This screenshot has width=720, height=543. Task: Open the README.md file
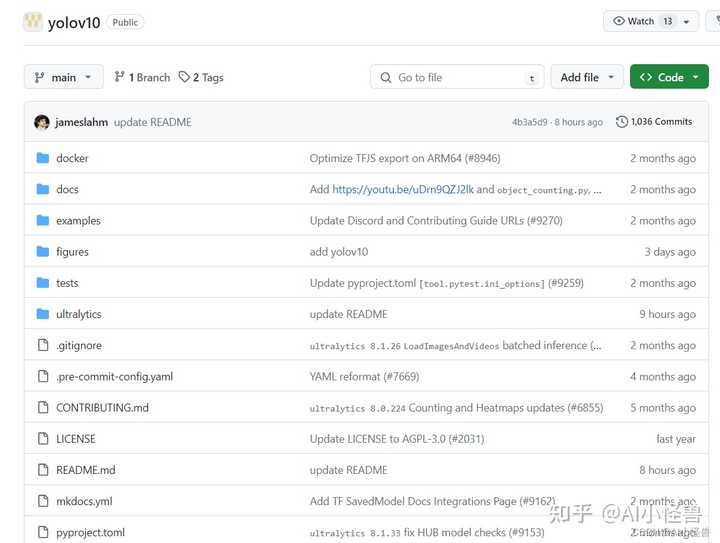86,470
